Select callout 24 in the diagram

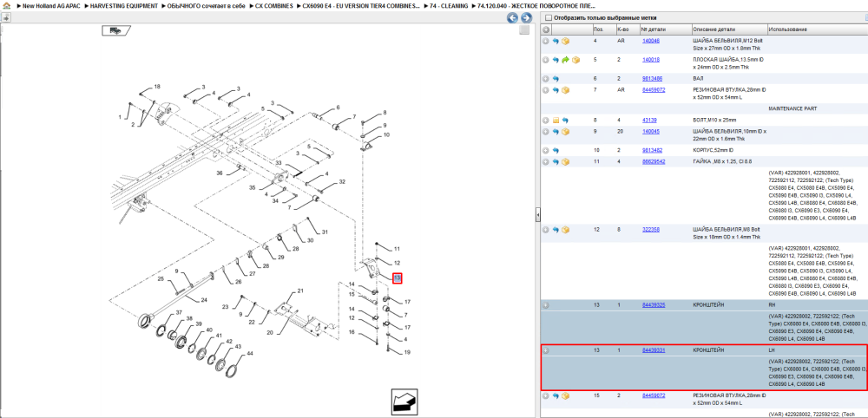[x=204, y=300]
